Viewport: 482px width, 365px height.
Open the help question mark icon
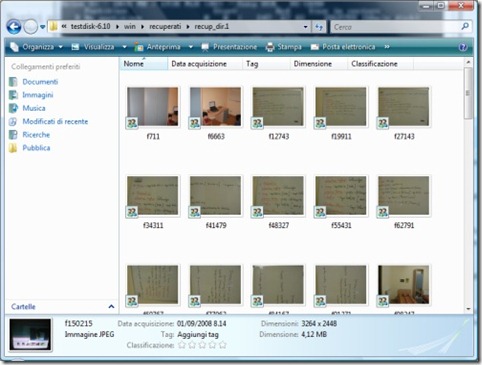coord(463,47)
